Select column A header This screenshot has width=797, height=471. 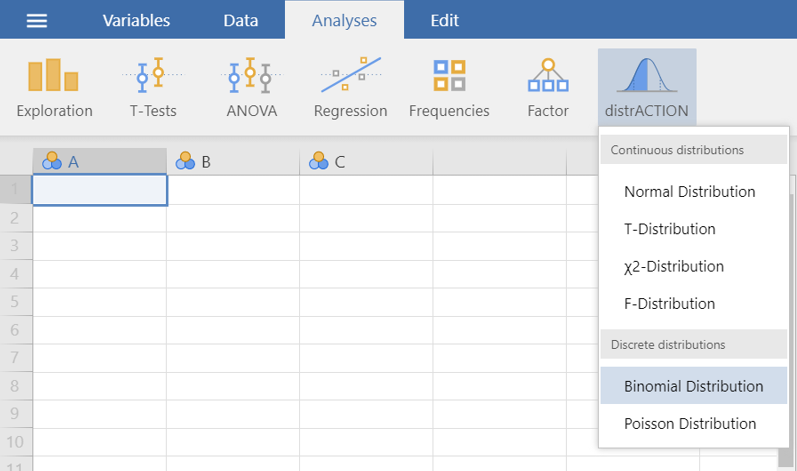[x=99, y=161]
